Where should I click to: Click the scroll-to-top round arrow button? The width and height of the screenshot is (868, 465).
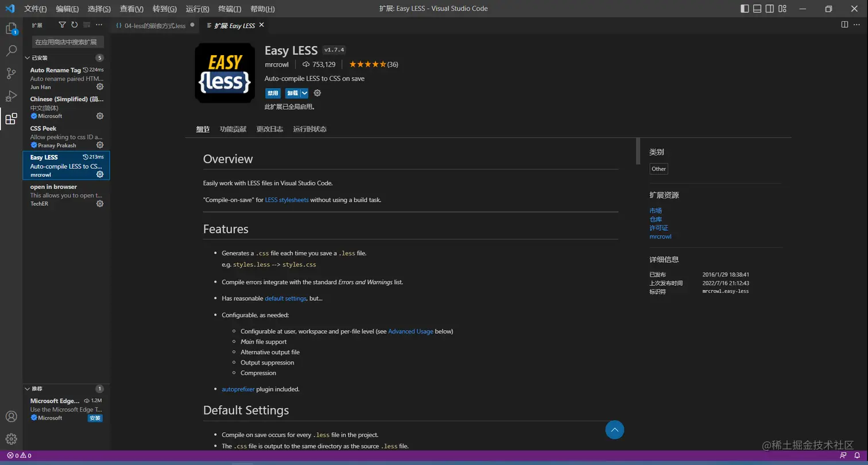tap(614, 430)
